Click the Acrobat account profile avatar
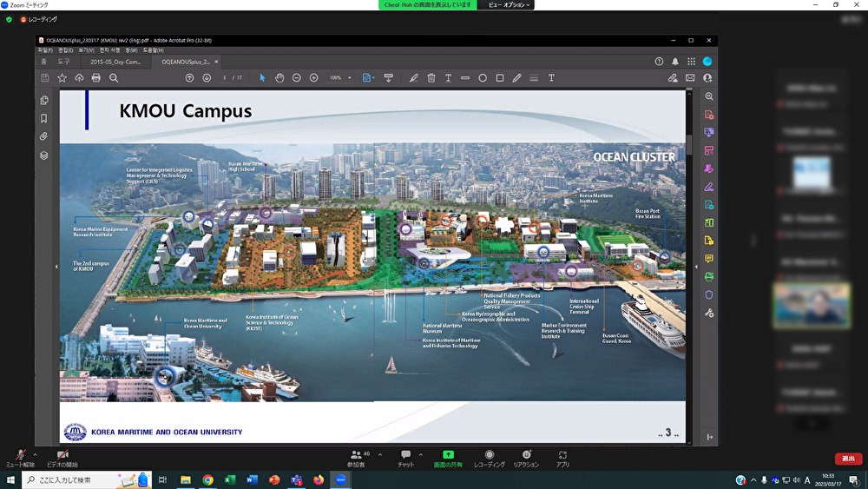 [707, 62]
